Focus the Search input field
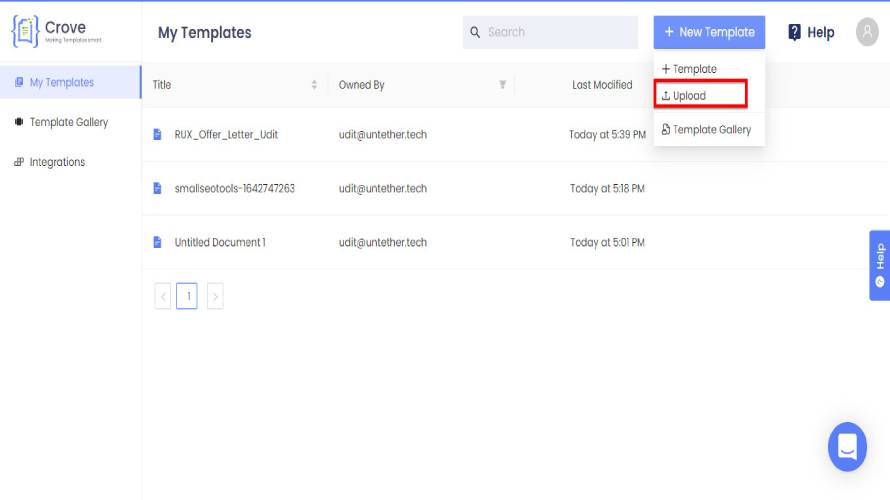The height and width of the screenshot is (500, 890). [550, 32]
